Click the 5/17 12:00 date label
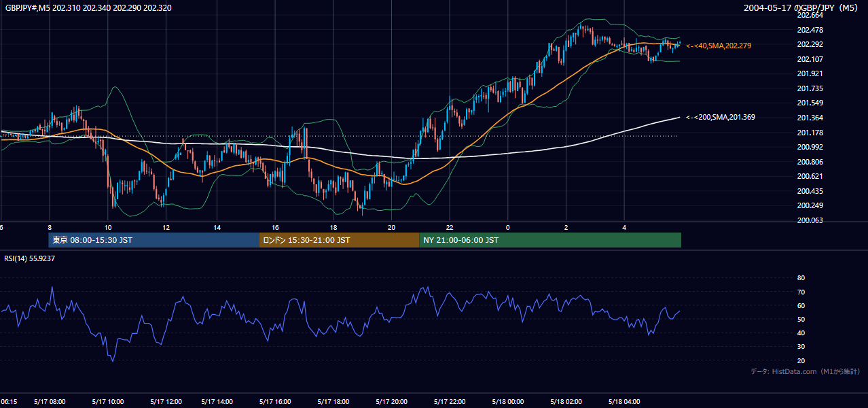868x408 pixels. (x=166, y=402)
